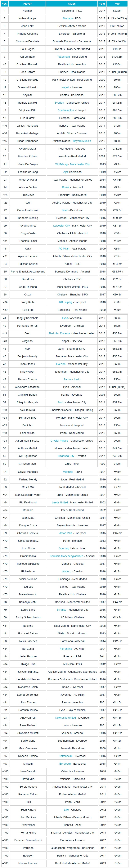Open the Borussia Monchengladbach link
Screen dimensions: 130x868
pyautogui.click(x=66, y=556)
